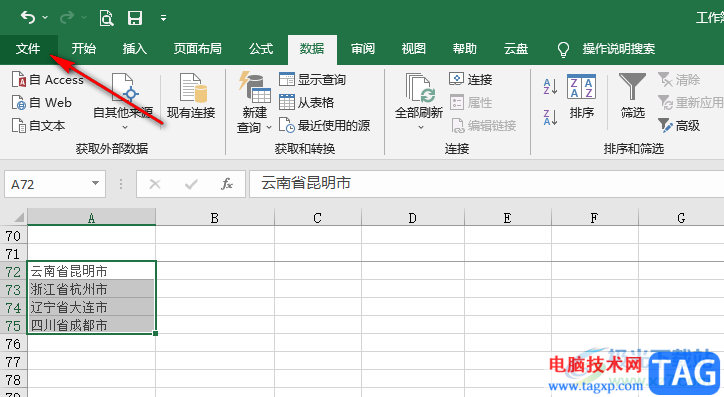Click the Save floppy disk icon

click(x=135, y=18)
